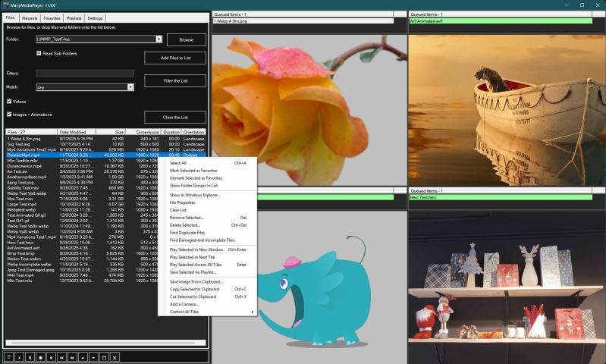The height and width of the screenshot is (364, 606).
Task: Select 'Jpeg Test Damaged.jpeg' in file list
Action: click(82, 270)
